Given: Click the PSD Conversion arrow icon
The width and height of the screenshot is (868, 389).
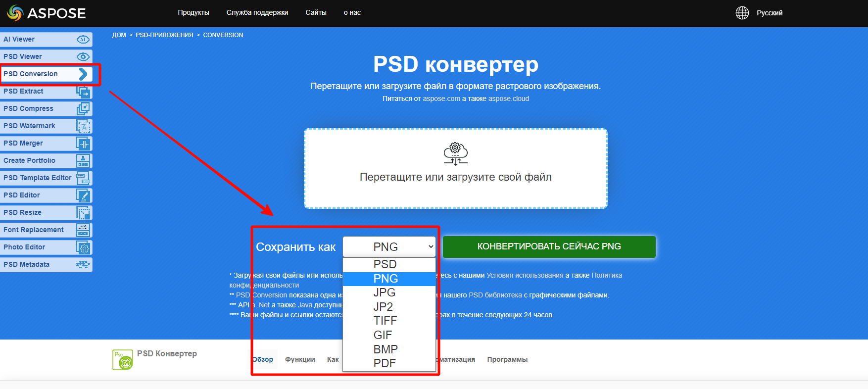Looking at the screenshot, I should point(83,74).
